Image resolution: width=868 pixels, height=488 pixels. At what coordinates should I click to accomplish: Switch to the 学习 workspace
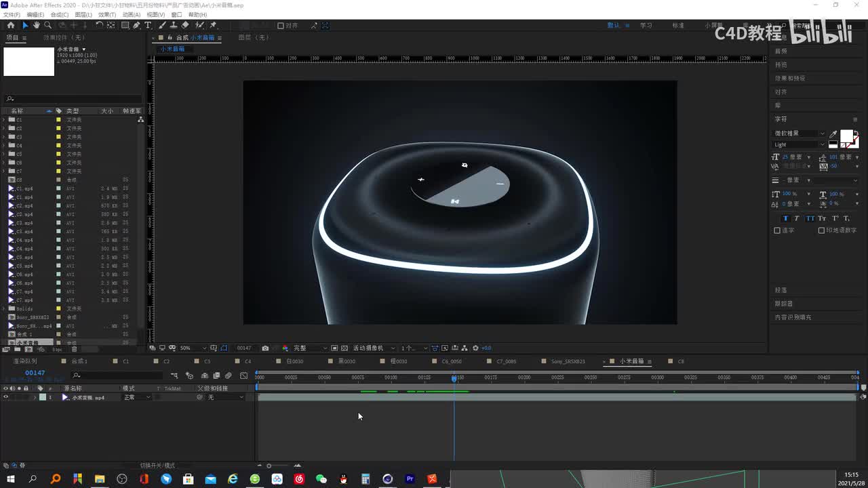tap(646, 25)
